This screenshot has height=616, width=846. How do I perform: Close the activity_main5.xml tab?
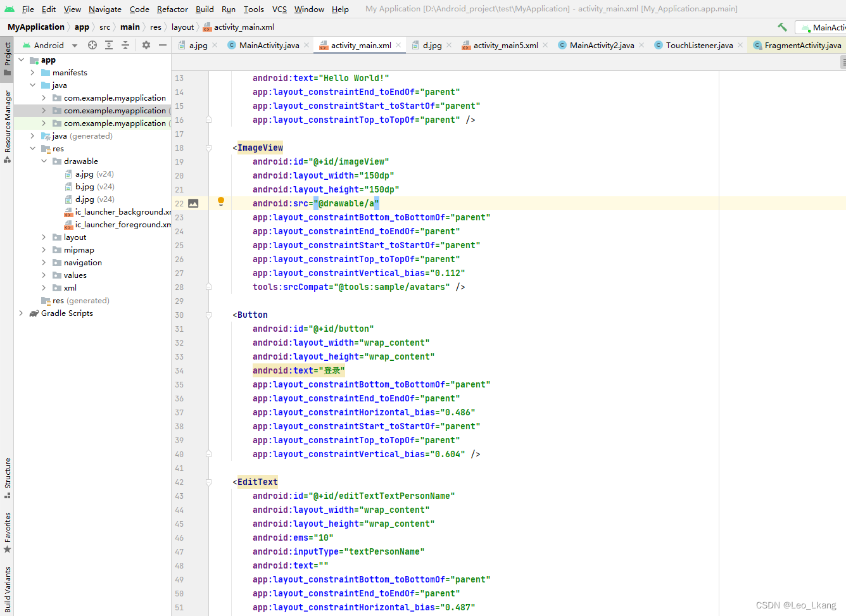[x=545, y=45]
